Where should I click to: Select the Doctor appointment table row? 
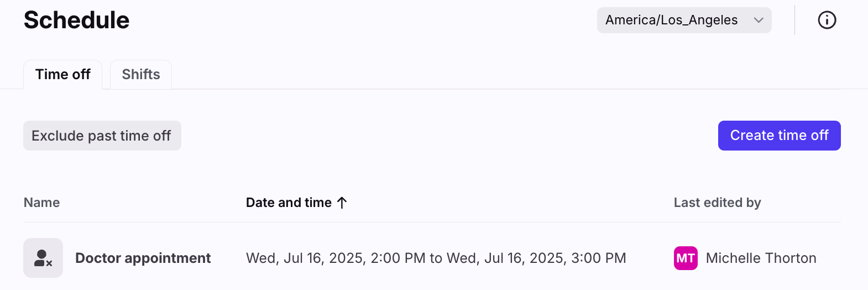coord(432,258)
